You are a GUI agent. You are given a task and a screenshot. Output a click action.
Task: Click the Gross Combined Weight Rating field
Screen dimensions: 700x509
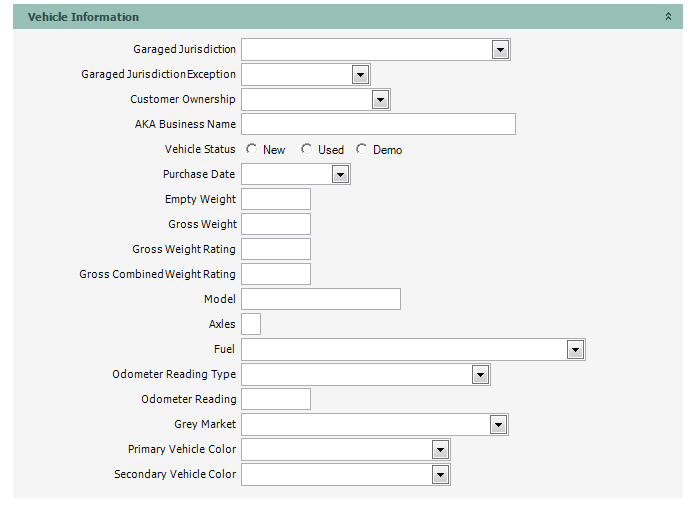(x=276, y=274)
